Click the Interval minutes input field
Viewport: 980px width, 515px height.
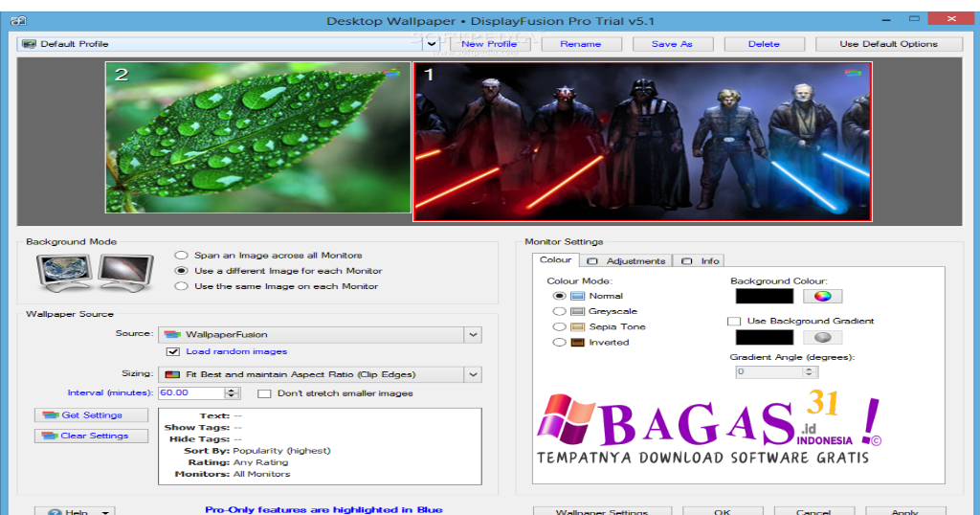pyautogui.click(x=191, y=393)
